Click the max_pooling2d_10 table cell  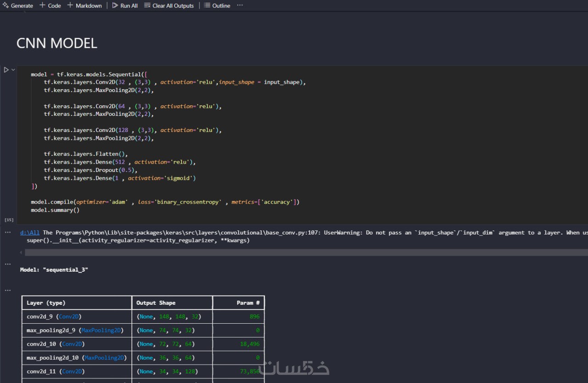click(x=77, y=357)
